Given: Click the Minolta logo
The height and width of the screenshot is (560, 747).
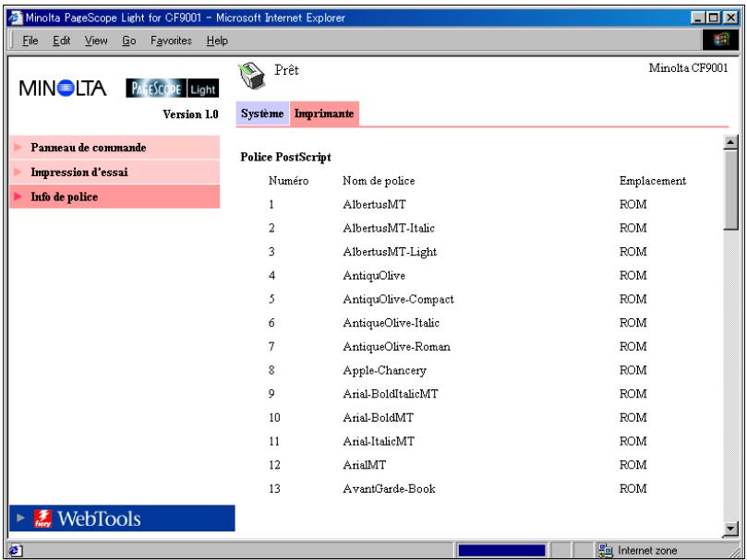Looking at the screenshot, I should click(x=63, y=89).
